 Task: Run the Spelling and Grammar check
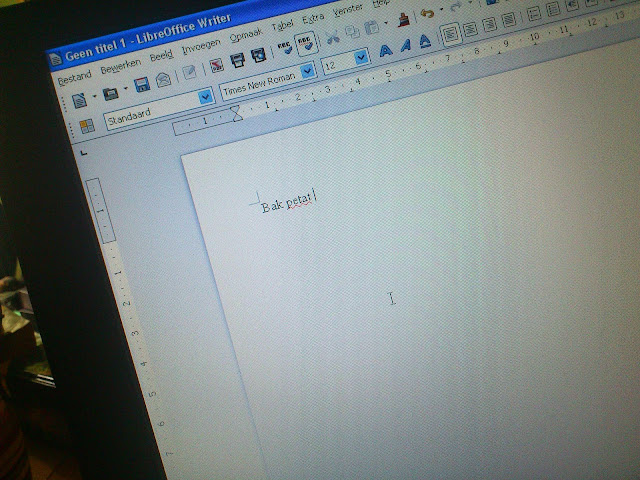284,48
